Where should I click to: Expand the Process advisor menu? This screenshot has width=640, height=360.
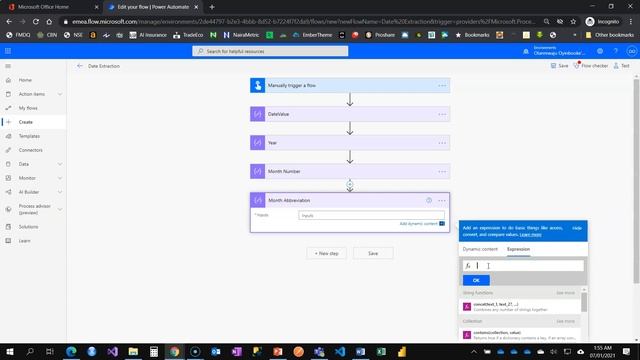60,209
